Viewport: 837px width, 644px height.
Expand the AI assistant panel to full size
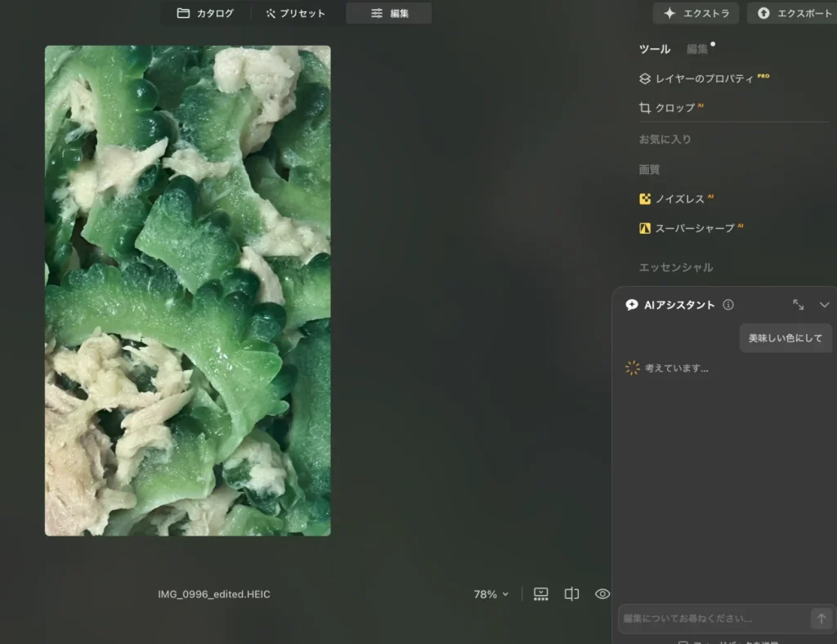(799, 305)
